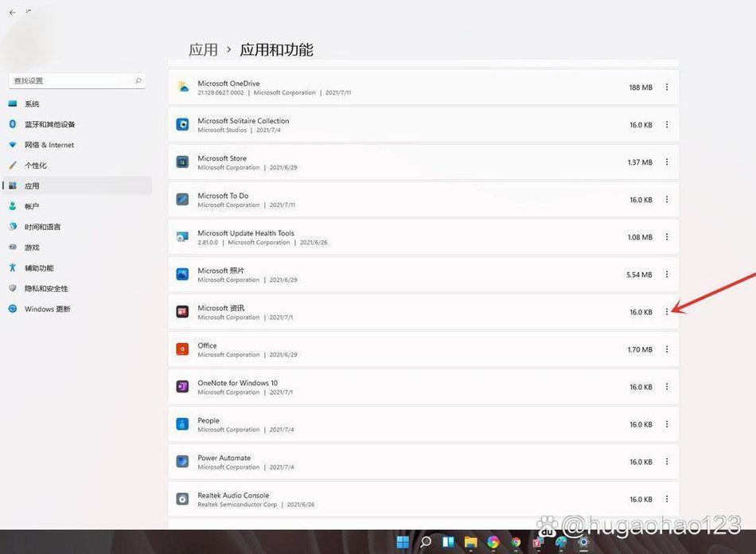Open more options for OneNote for Windows 10

[667, 387]
